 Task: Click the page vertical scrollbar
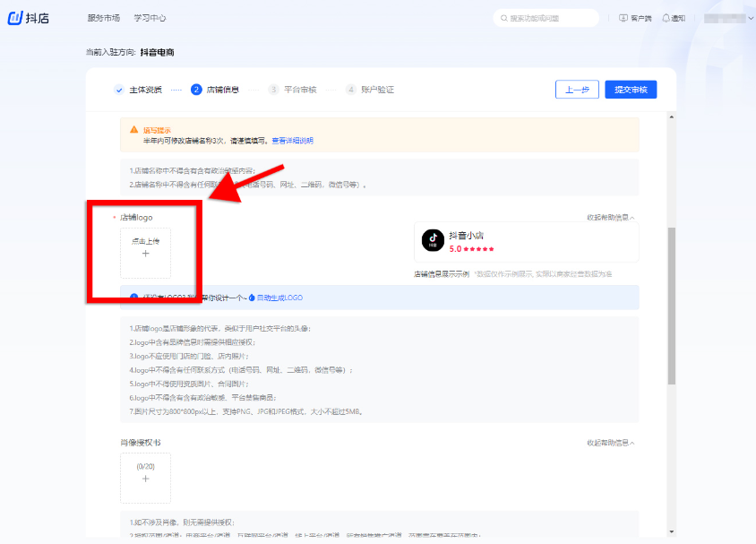pos(672,305)
